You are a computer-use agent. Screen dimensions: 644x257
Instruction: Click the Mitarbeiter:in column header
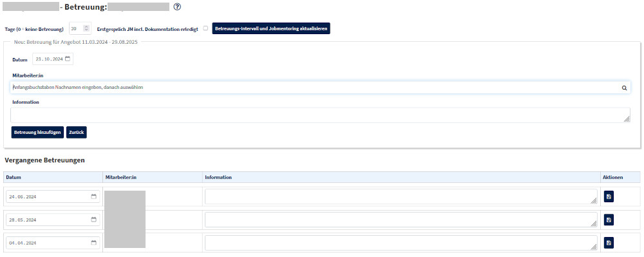(153, 177)
